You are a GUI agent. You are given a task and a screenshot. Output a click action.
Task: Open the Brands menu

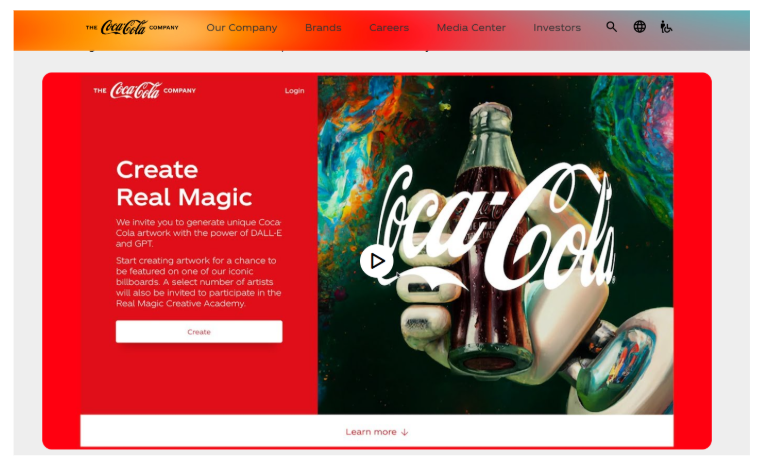click(x=323, y=28)
